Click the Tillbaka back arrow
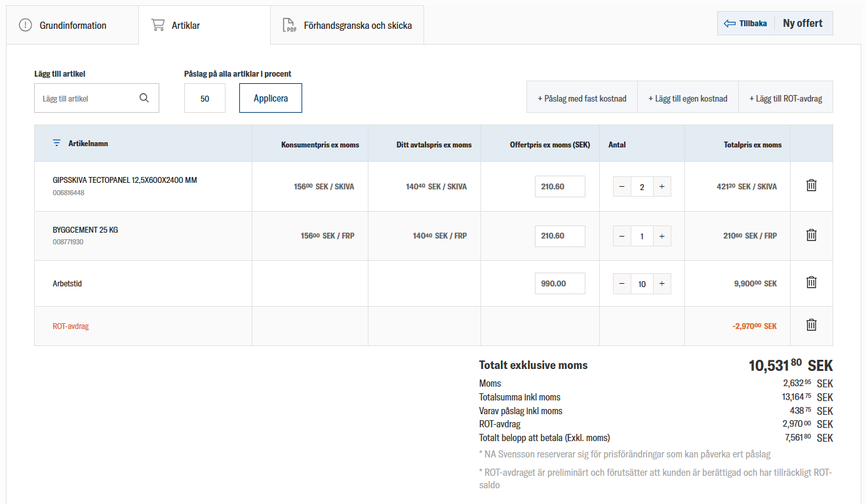 tap(730, 24)
